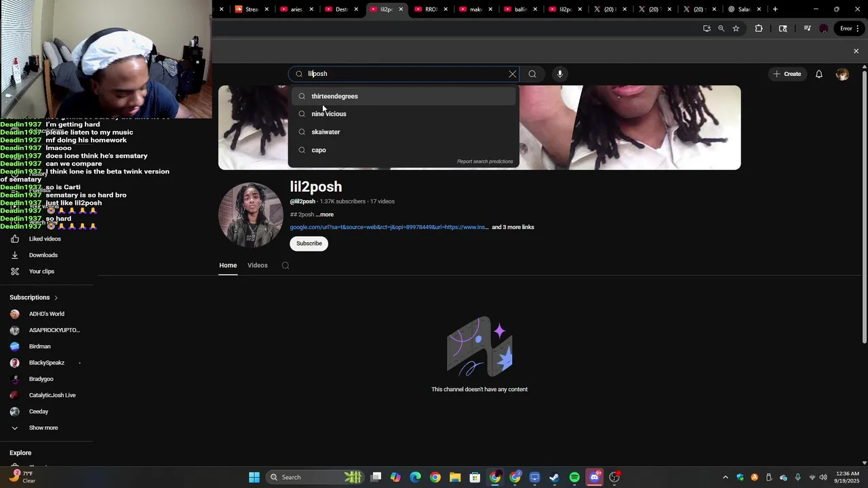Switch to the 'Salar' browser tab
The width and height of the screenshot is (868, 488).
(x=743, y=9)
